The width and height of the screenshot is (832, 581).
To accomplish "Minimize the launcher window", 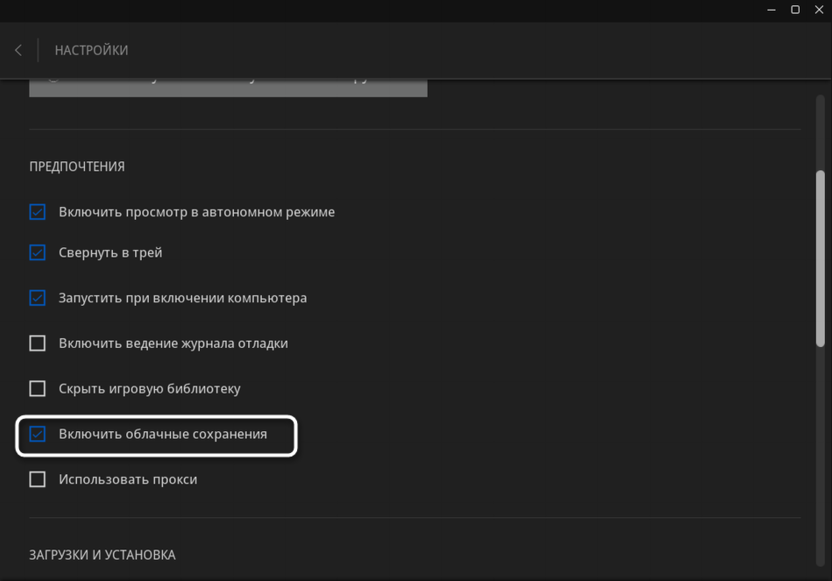I will point(771,10).
